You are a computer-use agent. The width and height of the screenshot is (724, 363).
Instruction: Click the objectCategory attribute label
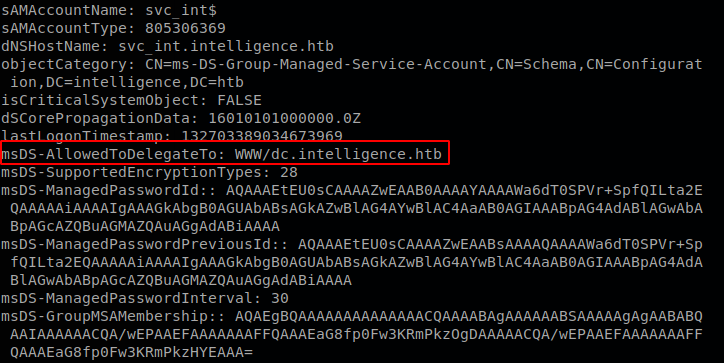pyautogui.click(x=68, y=64)
